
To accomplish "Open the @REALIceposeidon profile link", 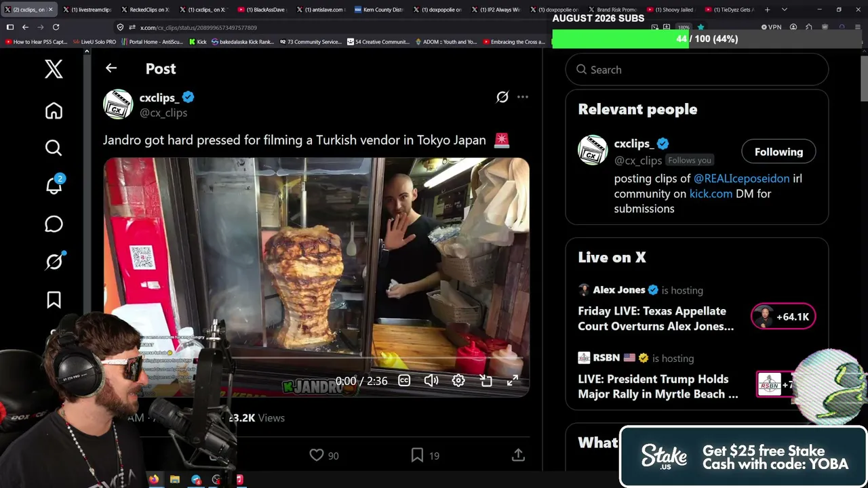I will point(741,178).
